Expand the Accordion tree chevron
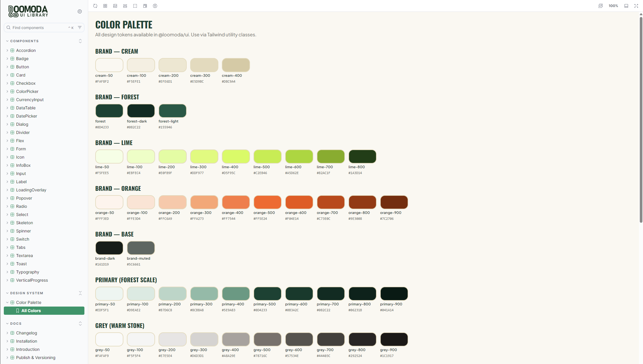The height and width of the screenshot is (364, 643). [x=7, y=50]
